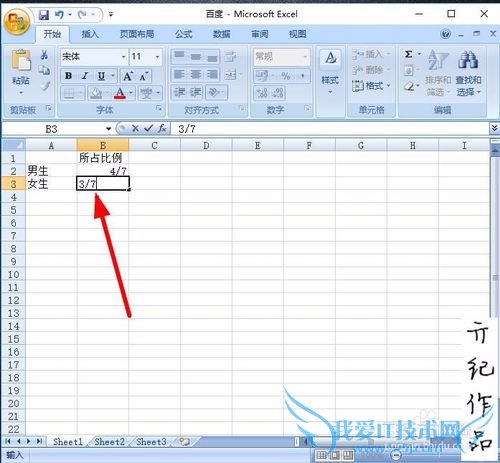Viewport: 500px width, 463px height.
Task: Open 排序和筛选 sort and filter
Action: (x=438, y=72)
